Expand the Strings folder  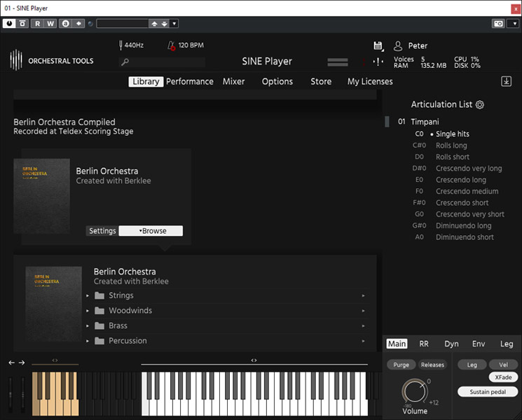[x=121, y=295]
